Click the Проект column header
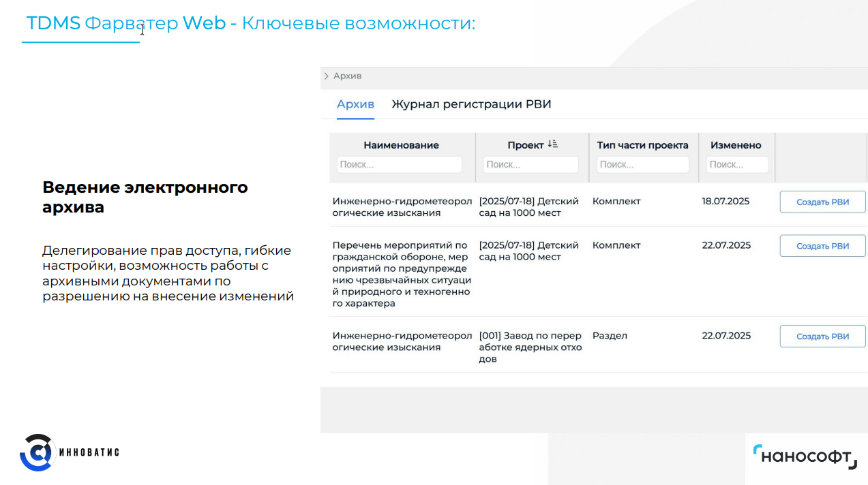The width and height of the screenshot is (868, 485). (x=525, y=145)
